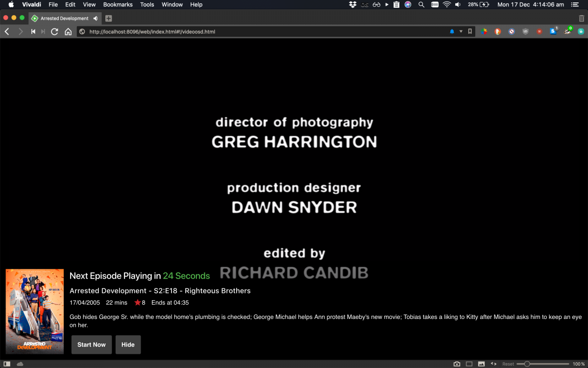Click the episode title Righteous Brothers
This screenshot has width=588, height=368.
pos(218,290)
